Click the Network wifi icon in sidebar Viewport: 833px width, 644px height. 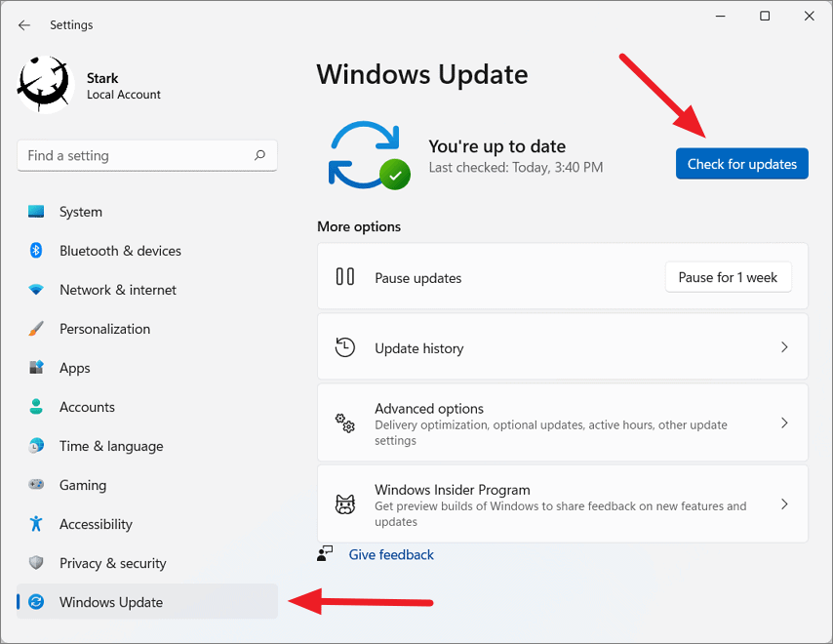[x=36, y=290]
